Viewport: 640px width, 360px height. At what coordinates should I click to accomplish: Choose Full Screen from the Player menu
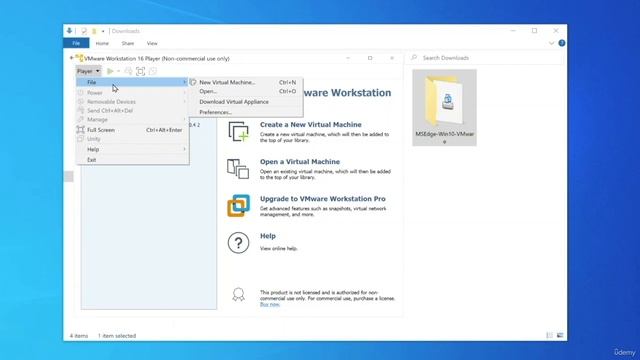point(132,130)
